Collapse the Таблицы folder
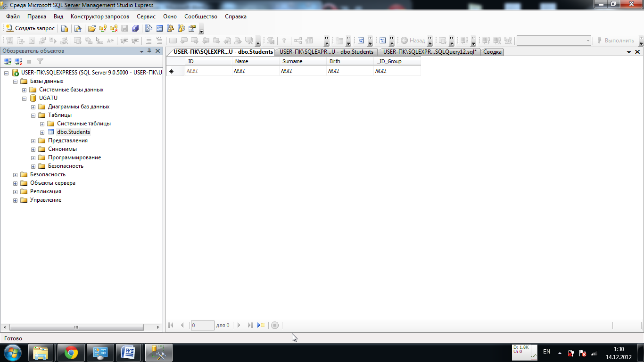644x362 pixels. 33,115
